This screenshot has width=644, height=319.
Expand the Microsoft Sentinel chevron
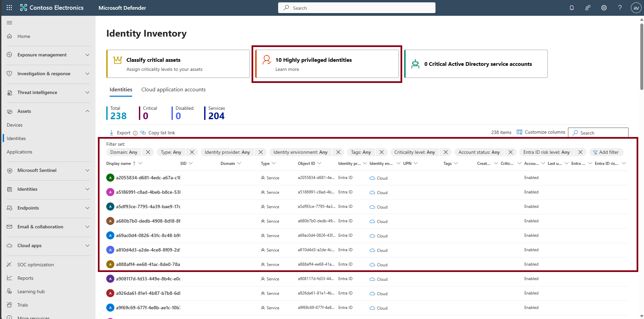tap(87, 170)
